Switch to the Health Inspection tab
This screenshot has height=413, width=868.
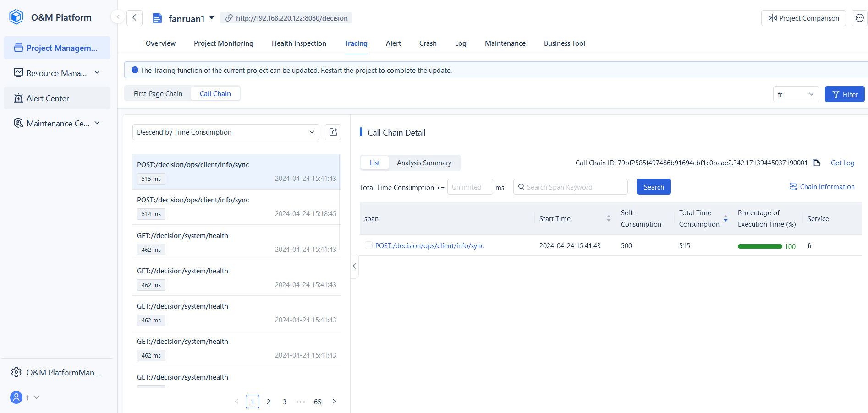point(299,43)
